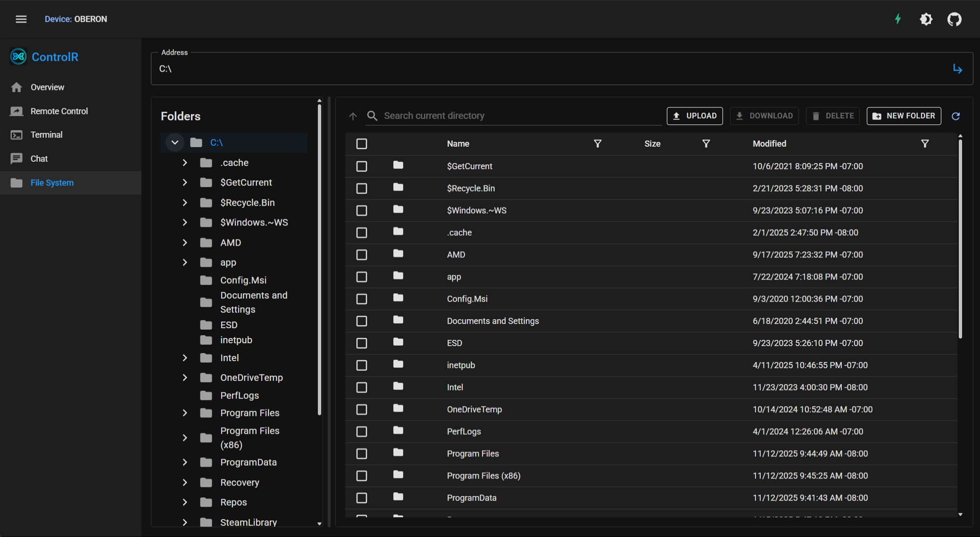This screenshot has width=980, height=537.
Task: Collapse the C:\ root tree node
Action: point(175,142)
